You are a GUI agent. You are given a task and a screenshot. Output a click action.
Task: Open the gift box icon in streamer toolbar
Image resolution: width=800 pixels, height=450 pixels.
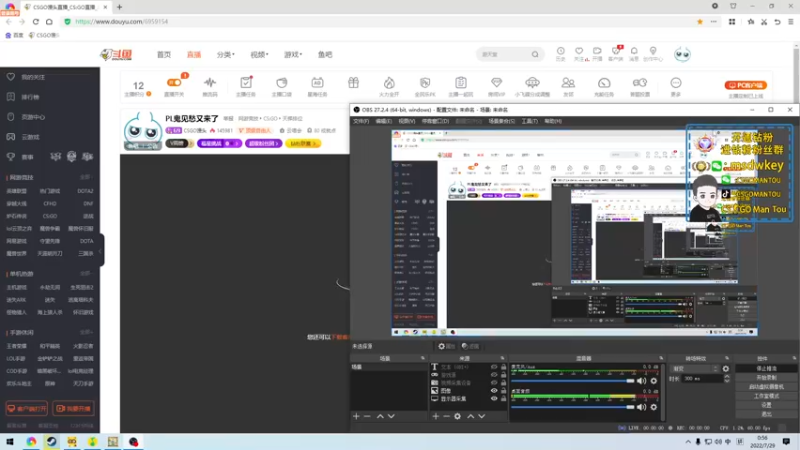354,83
